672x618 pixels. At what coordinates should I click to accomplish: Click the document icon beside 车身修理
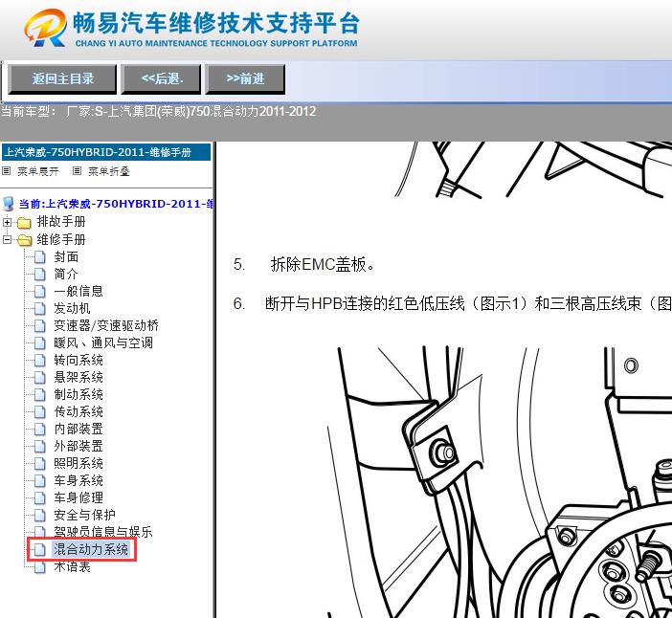pos(40,497)
